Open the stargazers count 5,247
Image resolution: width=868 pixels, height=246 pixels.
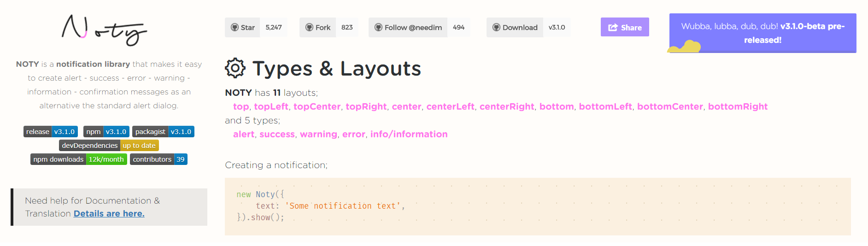pyautogui.click(x=274, y=28)
